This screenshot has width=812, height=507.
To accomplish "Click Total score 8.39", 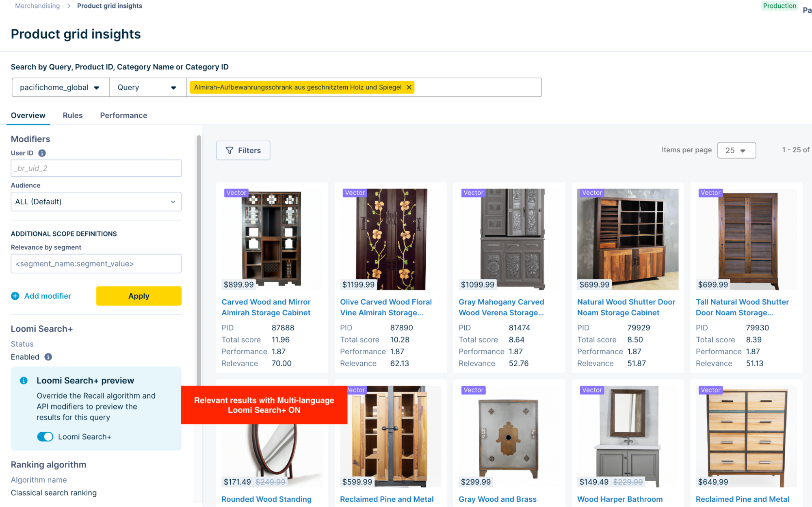I will click(754, 340).
